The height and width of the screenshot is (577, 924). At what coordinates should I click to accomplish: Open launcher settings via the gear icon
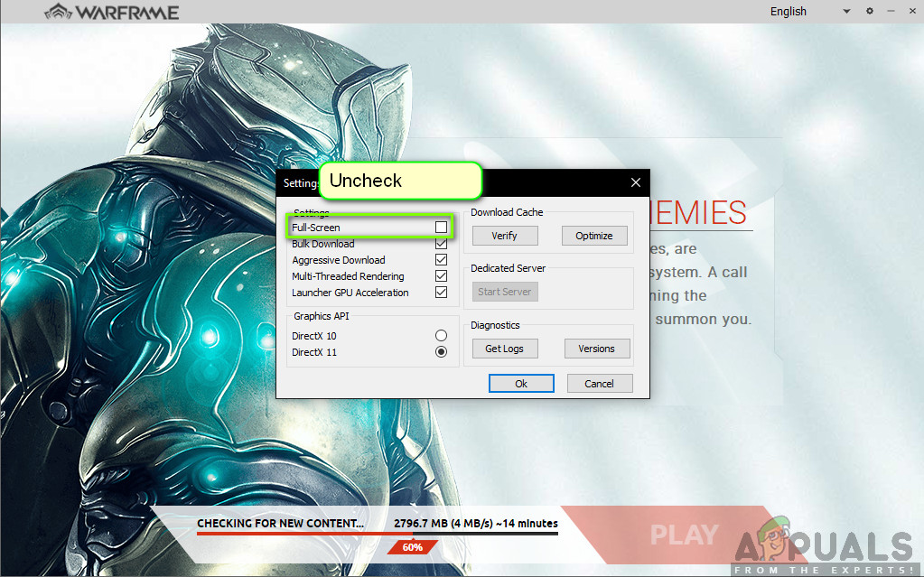868,11
